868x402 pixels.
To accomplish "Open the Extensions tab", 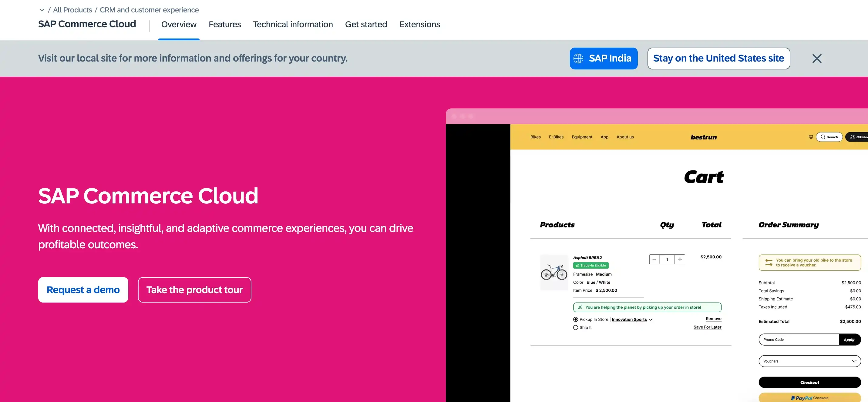I will pos(419,25).
